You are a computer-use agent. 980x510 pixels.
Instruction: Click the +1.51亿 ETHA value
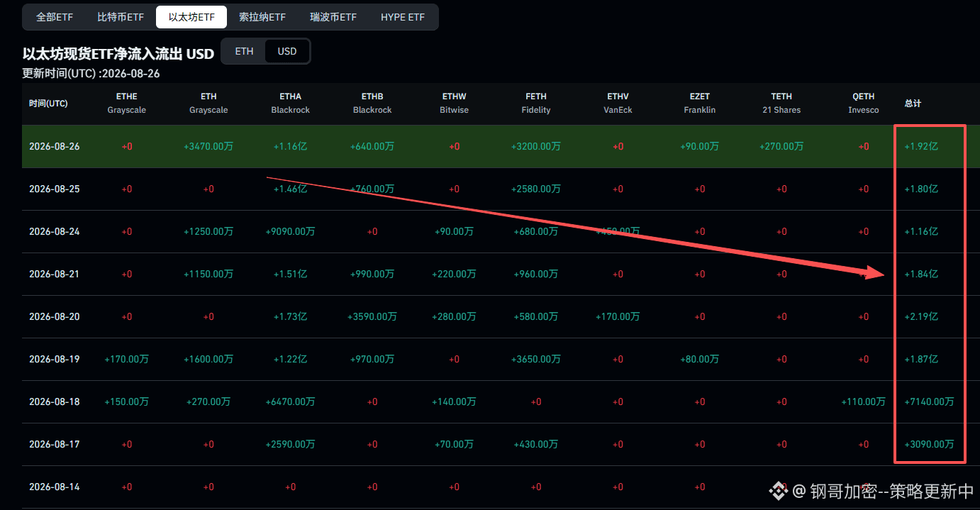tap(290, 274)
